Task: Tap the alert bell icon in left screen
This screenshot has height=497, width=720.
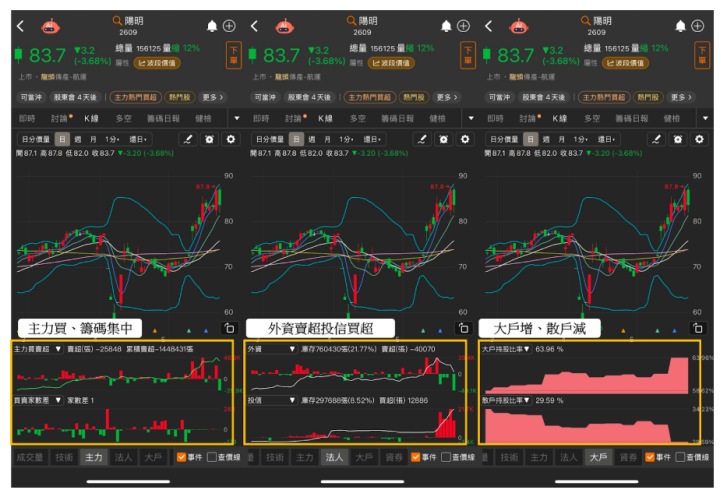Action: tap(212, 26)
